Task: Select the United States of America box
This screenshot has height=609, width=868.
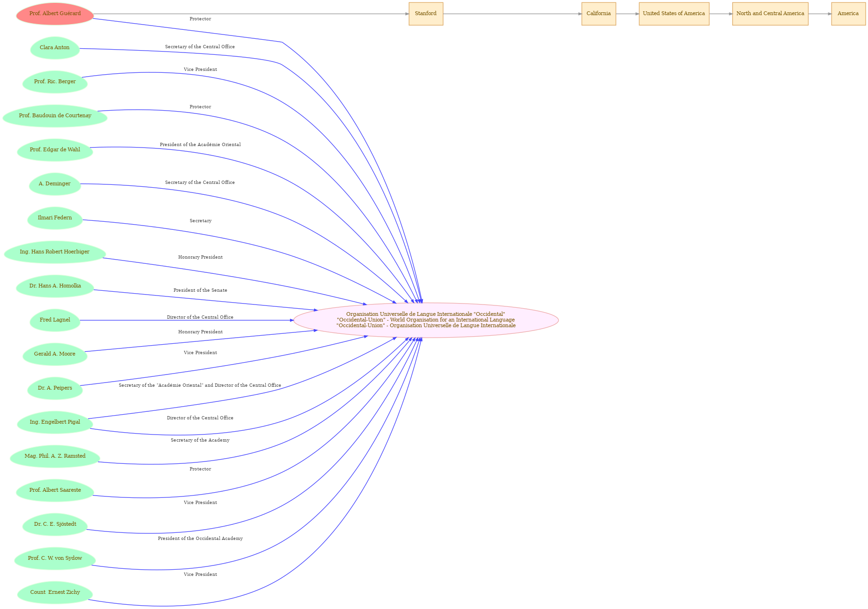Action: pyautogui.click(x=674, y=14)
